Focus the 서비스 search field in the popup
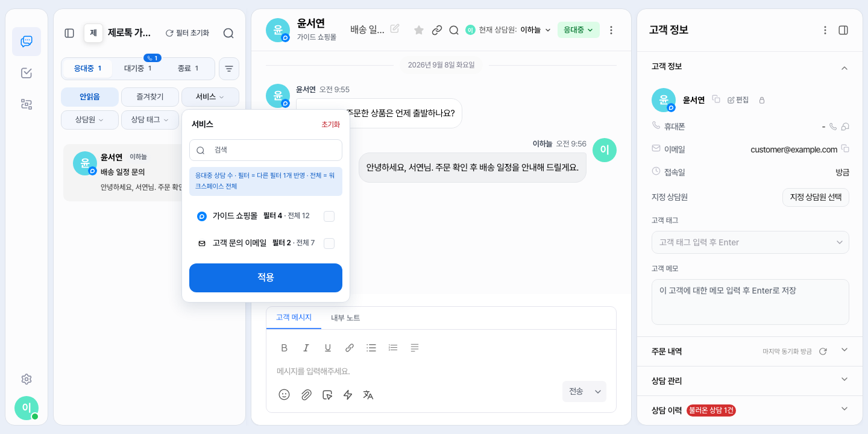 point(266,150)
